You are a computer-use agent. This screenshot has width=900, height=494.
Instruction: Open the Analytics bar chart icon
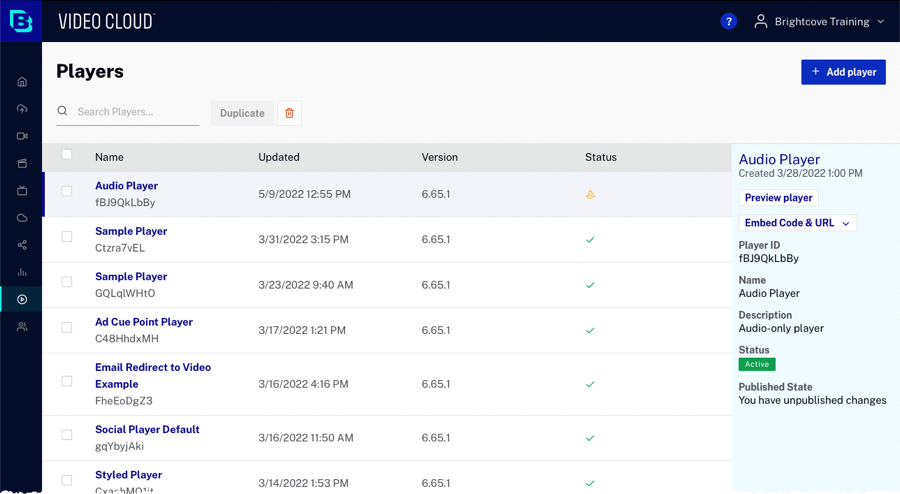(22, 272)
